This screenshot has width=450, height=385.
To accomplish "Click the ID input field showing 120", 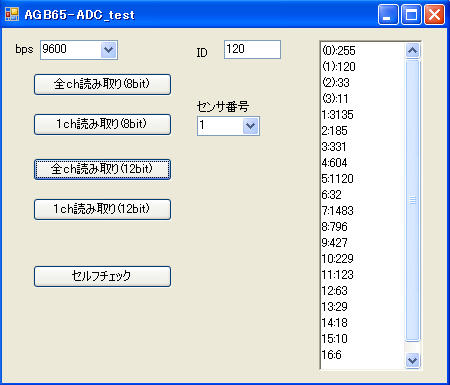I will [252, 49].
